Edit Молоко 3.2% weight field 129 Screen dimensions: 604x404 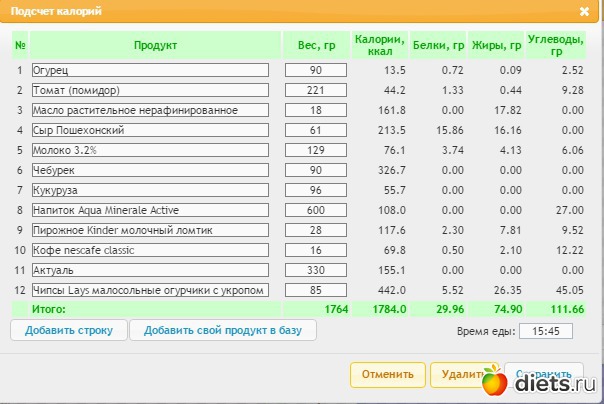click(315, 150)
